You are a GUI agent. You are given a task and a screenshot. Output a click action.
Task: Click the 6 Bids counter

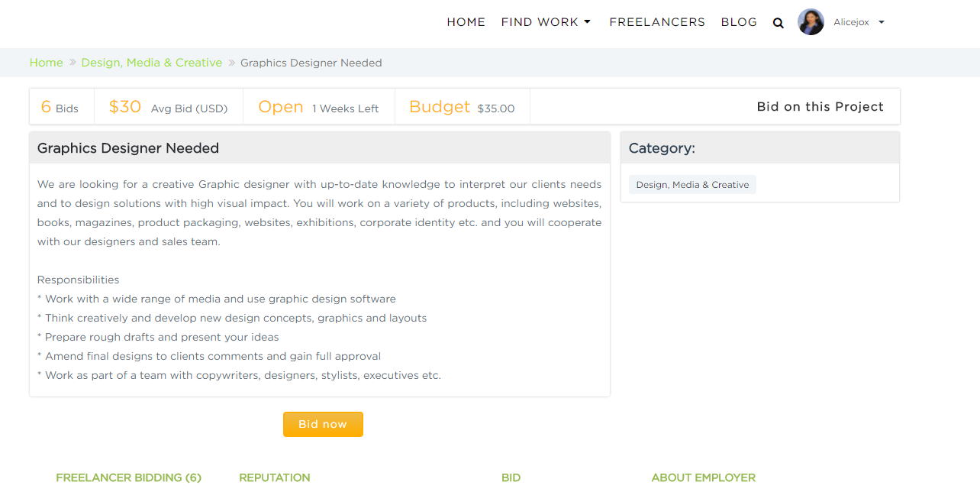(60, 107)
